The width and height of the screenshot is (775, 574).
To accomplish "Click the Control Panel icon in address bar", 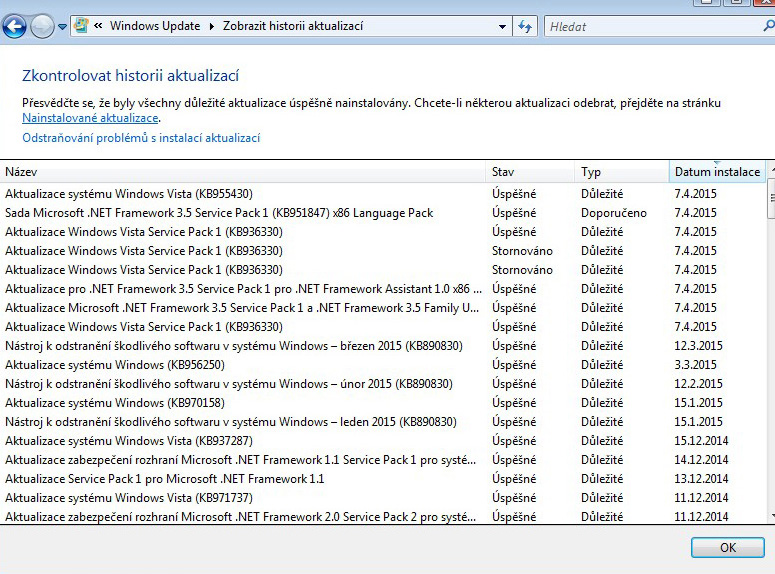I will click(x=81, y=26).
